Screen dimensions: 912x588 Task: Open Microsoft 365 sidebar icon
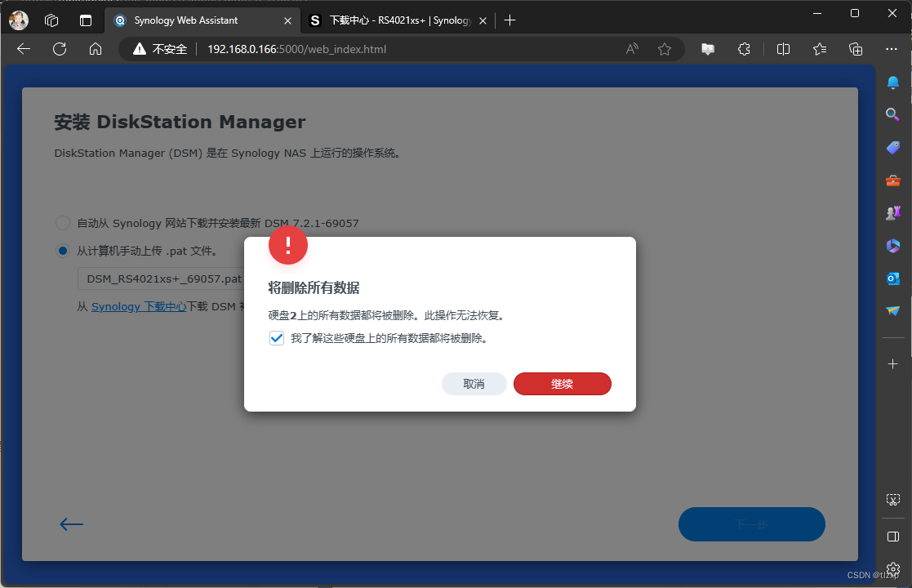pyautogui.click(x=892, y=246)
